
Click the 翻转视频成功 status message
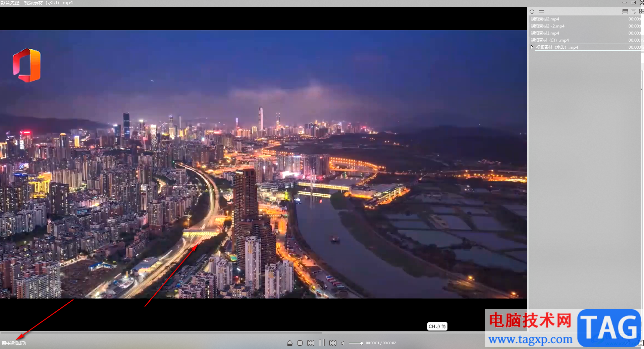pos(14,343)
